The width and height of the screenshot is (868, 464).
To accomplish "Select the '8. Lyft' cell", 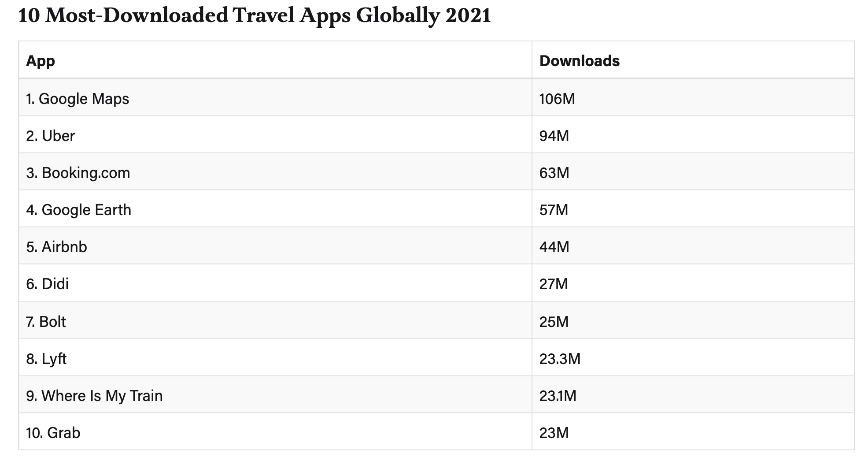I will coord(275,358).
